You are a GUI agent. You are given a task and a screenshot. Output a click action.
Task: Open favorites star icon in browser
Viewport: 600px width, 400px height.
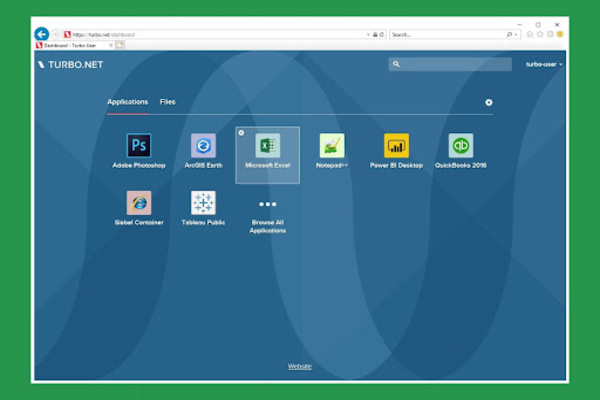coord(540,34)
